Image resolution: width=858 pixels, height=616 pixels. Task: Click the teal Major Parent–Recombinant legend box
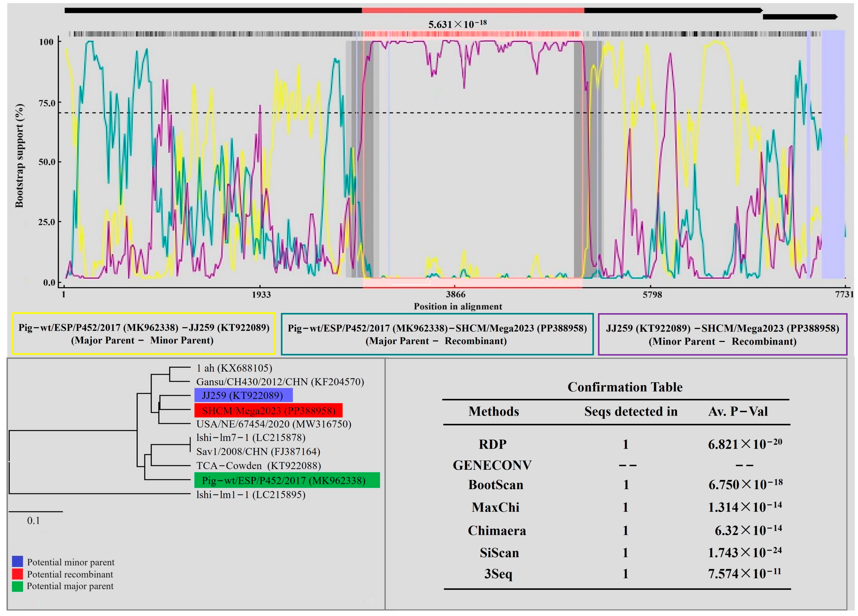point(437,334)
